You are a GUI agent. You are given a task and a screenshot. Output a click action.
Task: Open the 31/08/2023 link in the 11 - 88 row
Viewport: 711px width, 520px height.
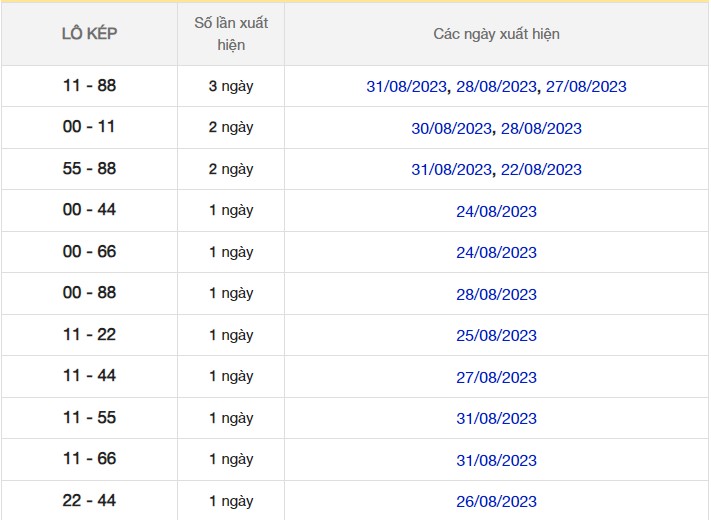pyautogui.click(x=407, y=87)
